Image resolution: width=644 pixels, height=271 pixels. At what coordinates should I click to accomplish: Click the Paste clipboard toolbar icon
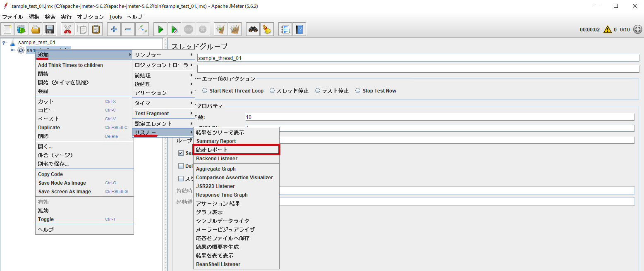click(96, 29)
